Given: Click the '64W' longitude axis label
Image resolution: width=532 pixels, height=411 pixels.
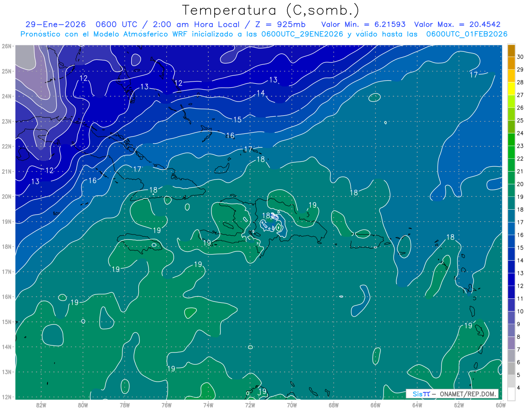Looking at the screenshot, I should [417, 404].
